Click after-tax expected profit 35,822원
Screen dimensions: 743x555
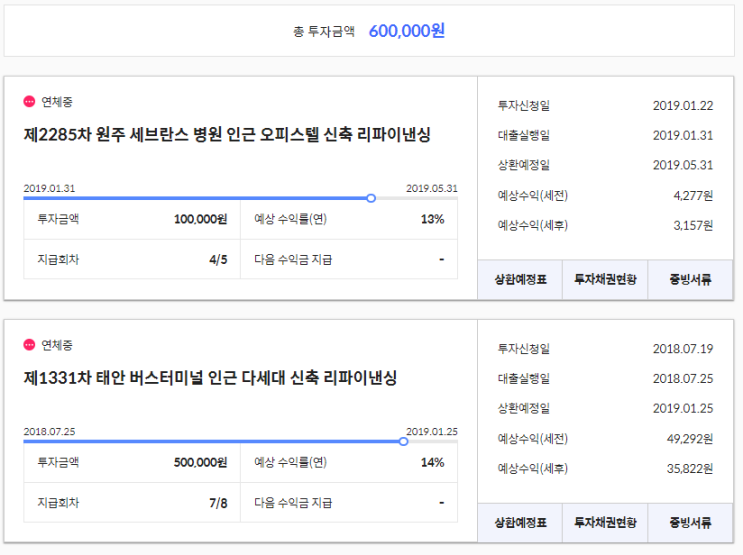pyautogui.click(x=690, y=468)
